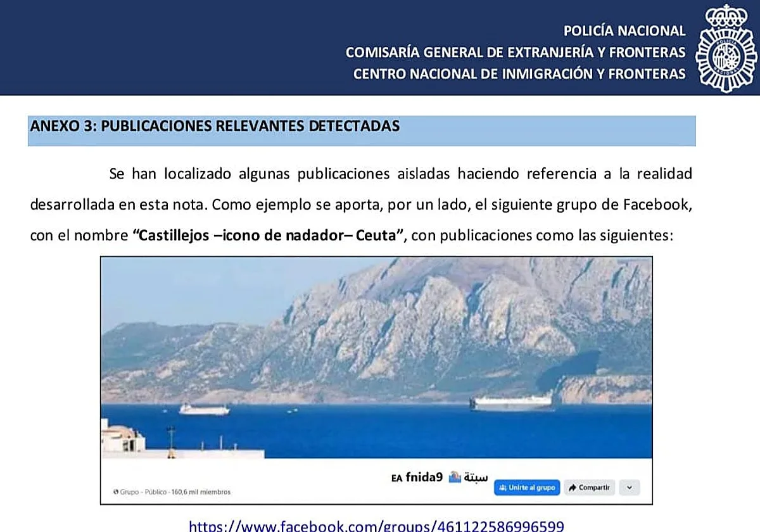Viewport: 760px width, 532px height.
Task: Click the globe icon beside 'Grupo'
Action: pyautogui.click(x=115, y=492)
